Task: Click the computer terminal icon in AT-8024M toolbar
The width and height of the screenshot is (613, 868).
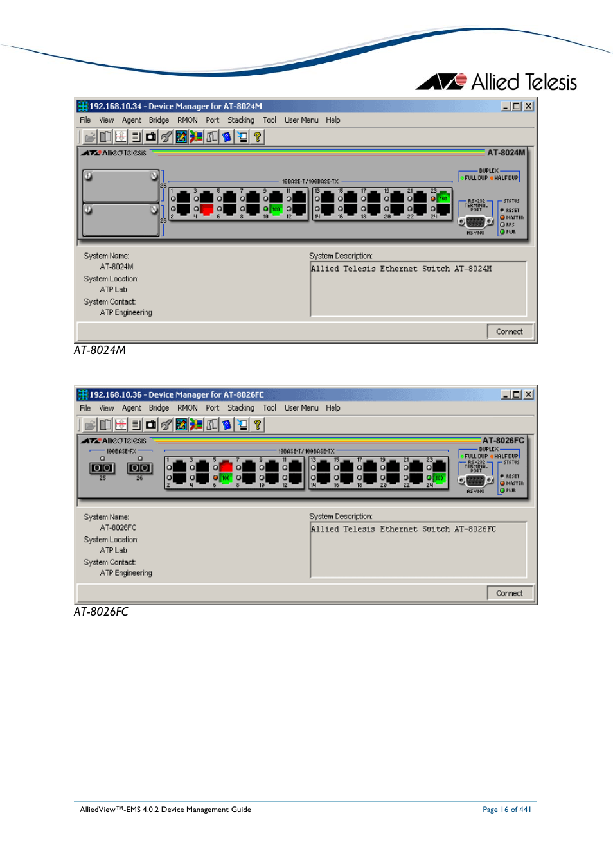Action: 242,137
